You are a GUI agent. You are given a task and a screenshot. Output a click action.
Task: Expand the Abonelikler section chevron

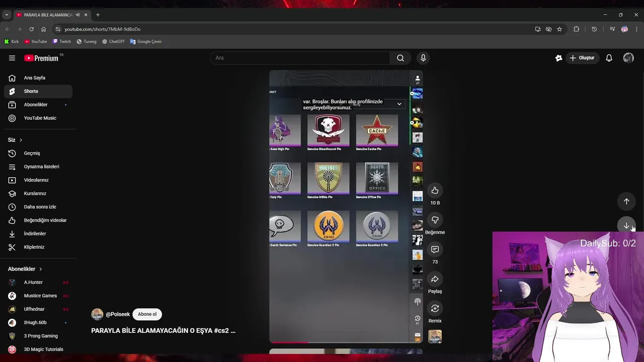click(x=41, y=269)
